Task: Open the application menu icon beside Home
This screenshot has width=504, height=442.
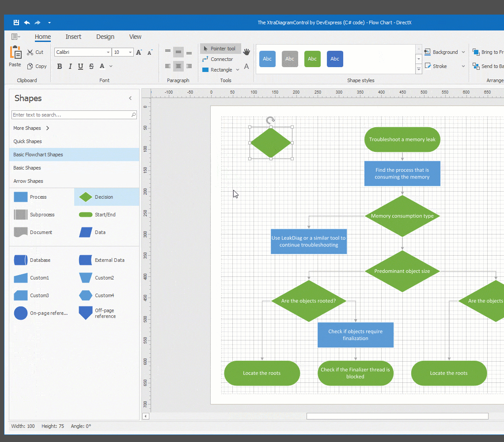Action: pos(15,37)
